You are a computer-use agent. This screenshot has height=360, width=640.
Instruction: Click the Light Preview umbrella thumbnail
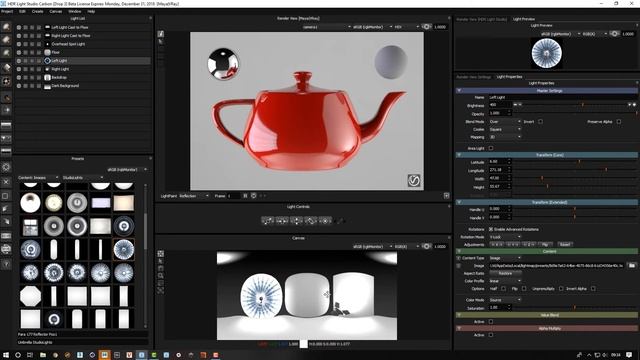coord(547,53)
